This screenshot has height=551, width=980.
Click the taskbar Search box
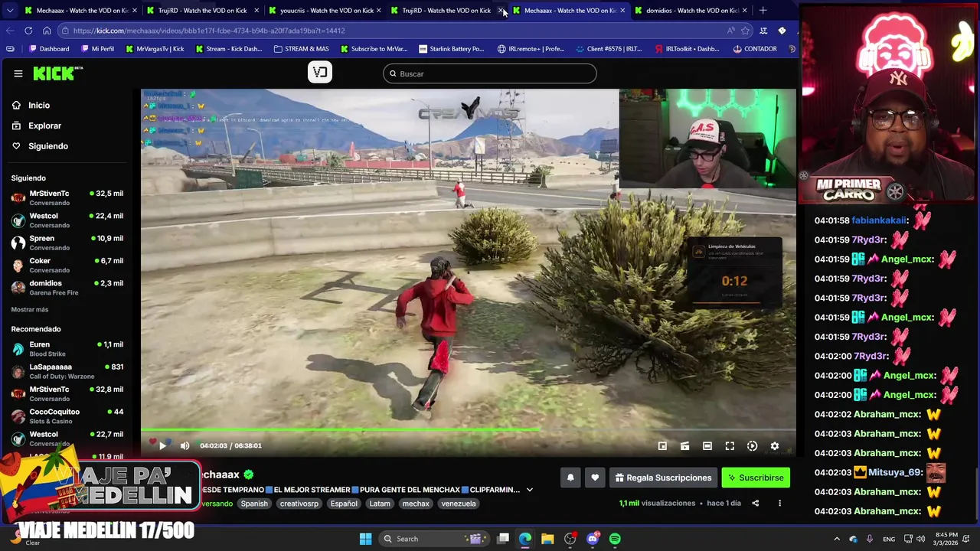point(433,539)
